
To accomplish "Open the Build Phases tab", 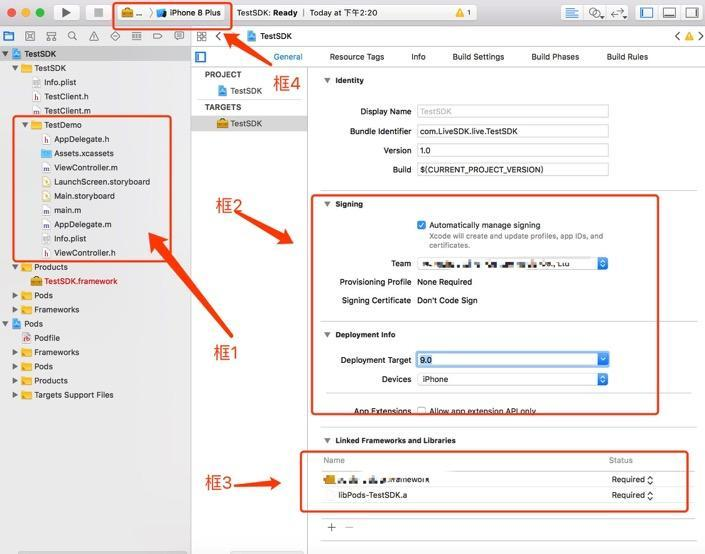I will tap(555, 57).
